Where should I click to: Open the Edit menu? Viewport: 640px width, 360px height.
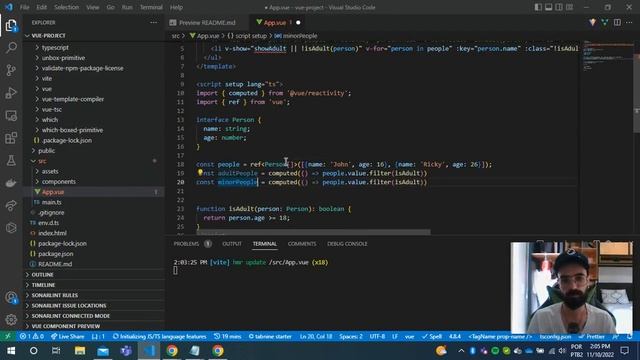pyautogui.click(x=41, y=7)
